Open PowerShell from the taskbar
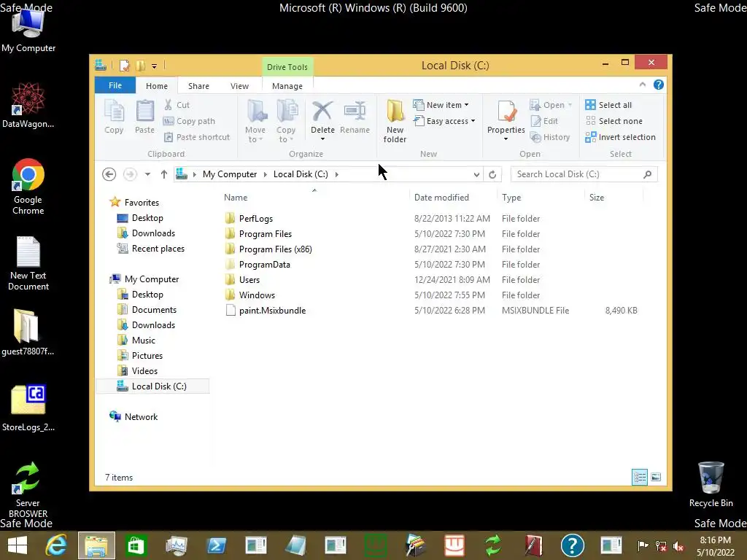 click(216, 545)
